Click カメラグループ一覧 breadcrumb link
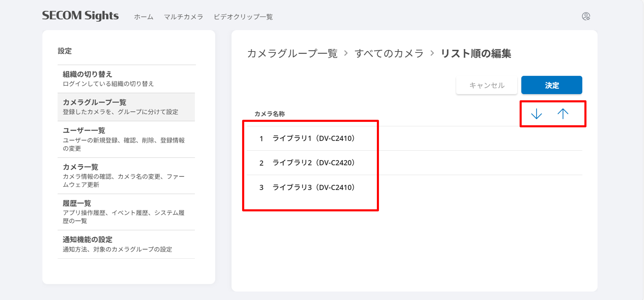Viewport: 644px width, 300px height. (x=292, y=53)
